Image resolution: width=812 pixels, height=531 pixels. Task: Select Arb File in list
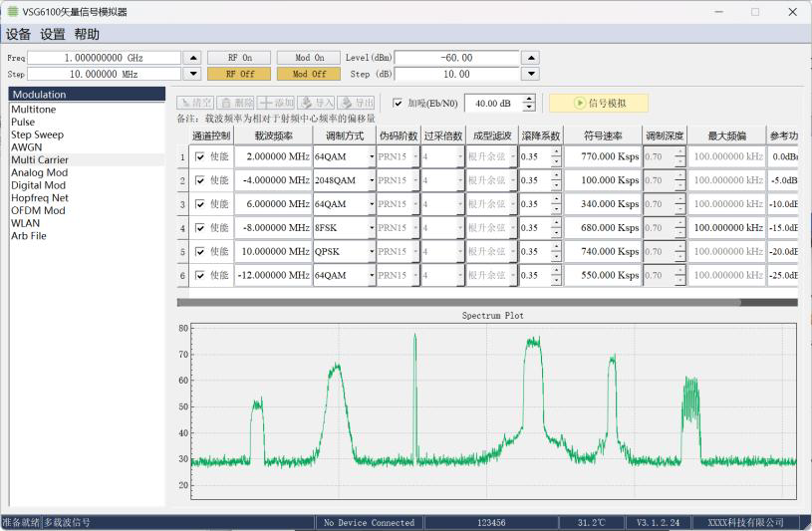(87, 236)
